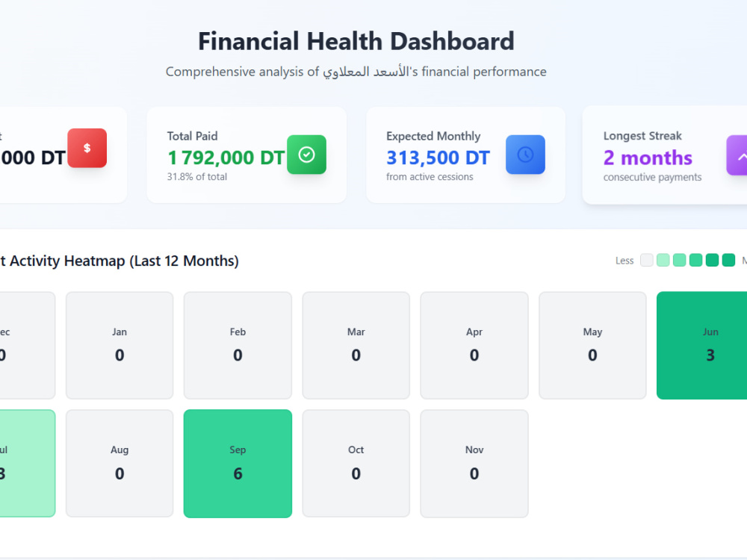Select the Apr heatmap cell
Viewport: 747px width, 560px height.
[x=474, y=345]
